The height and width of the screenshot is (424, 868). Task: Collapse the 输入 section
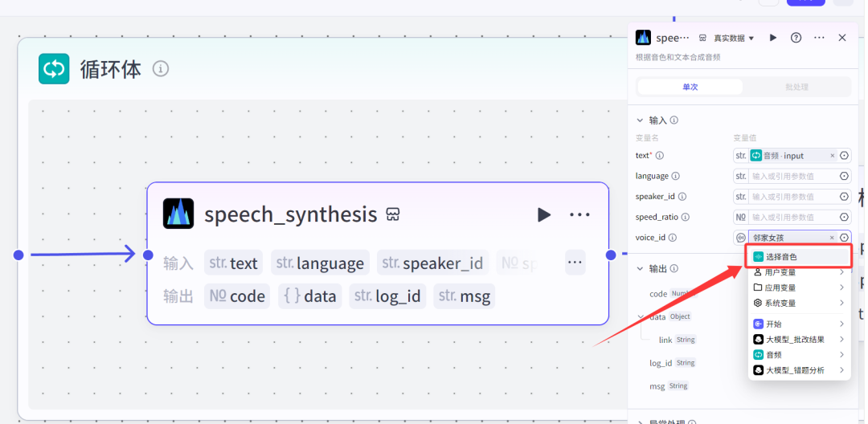pos(641,120)
